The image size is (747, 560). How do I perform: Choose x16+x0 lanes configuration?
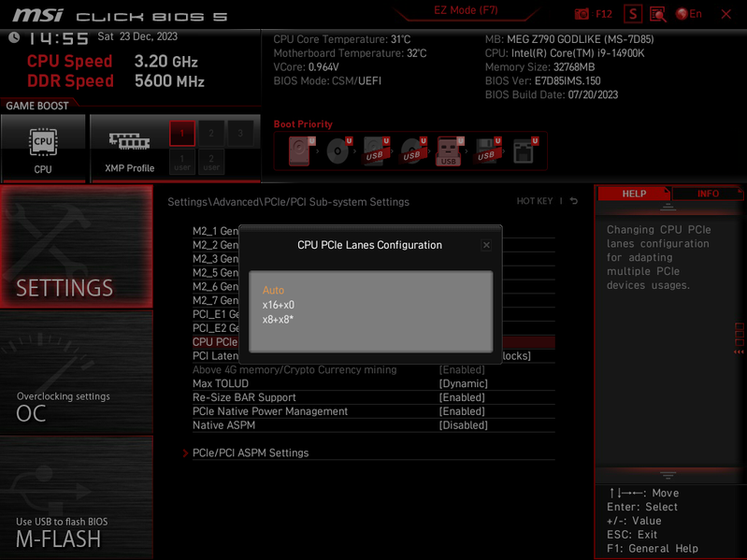pos(279,305)
